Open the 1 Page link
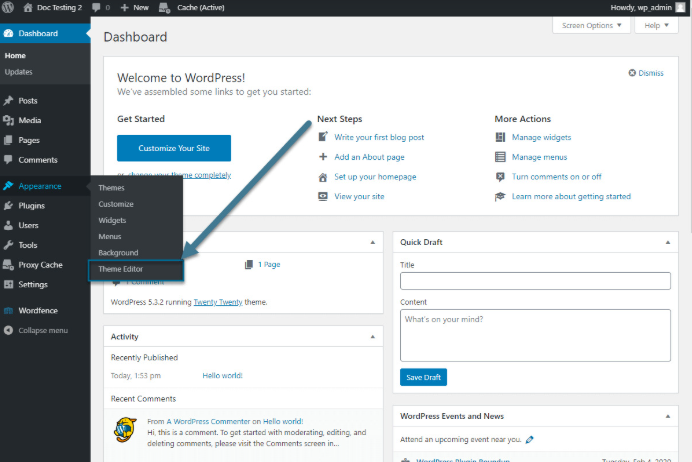 (x=269, y=264)
